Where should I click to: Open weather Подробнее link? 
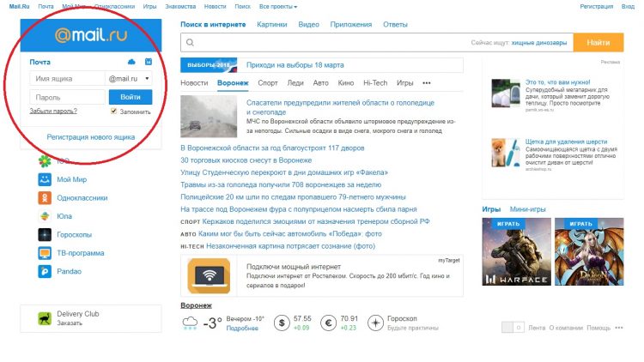tap(242, 329)
